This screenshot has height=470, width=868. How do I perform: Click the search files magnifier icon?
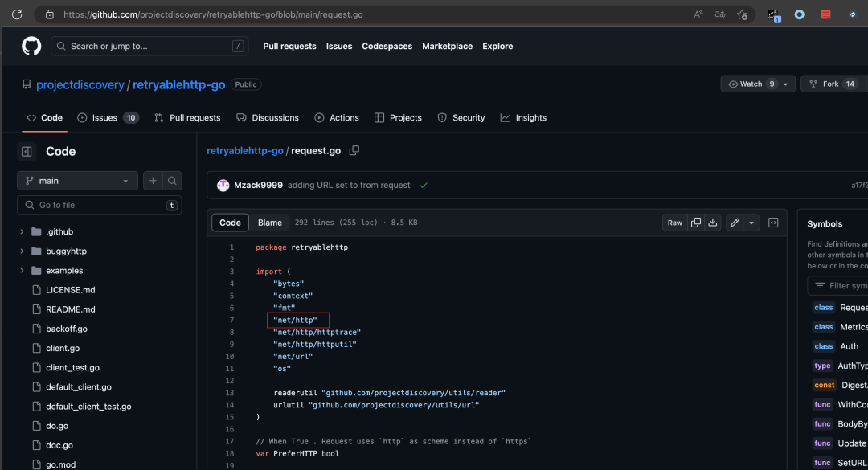point(172,181)
